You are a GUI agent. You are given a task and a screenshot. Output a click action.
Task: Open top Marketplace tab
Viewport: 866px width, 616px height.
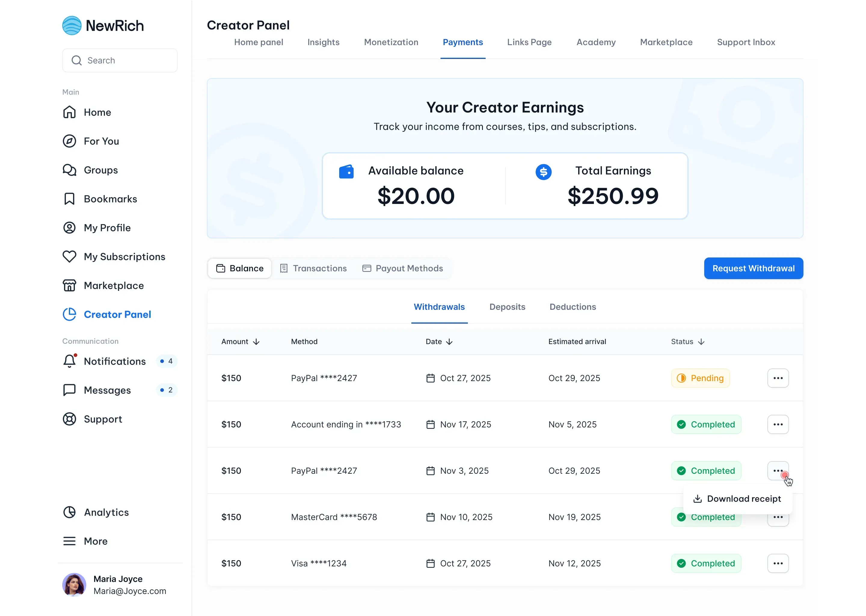(x=666, y=42)
